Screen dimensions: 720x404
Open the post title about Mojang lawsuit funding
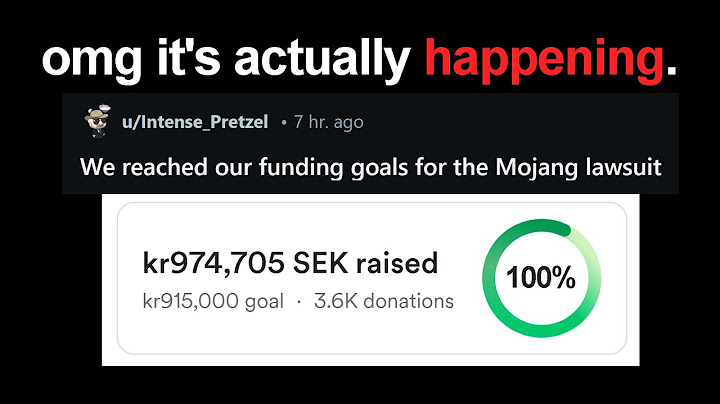click(x=371, y=167)
